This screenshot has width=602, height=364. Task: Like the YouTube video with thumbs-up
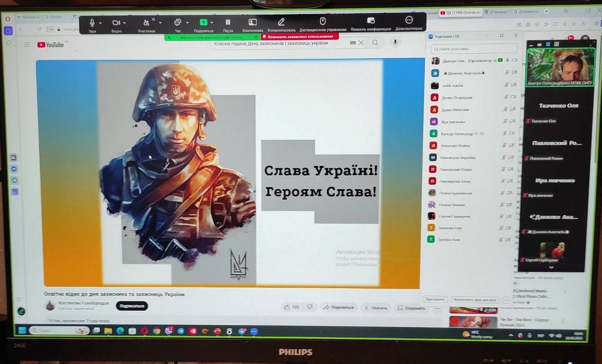click(287, 307)
